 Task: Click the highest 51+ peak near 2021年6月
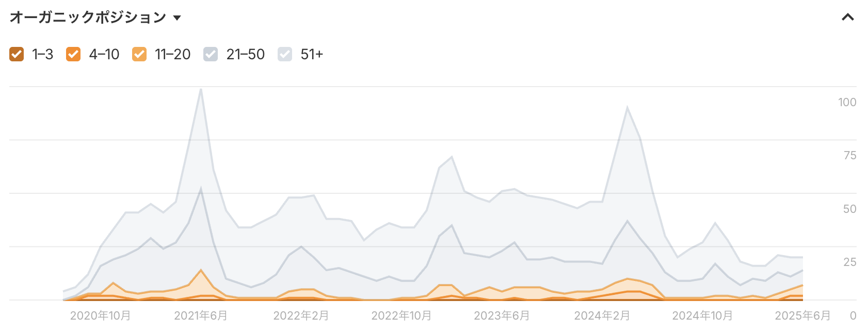click(201, 89)
